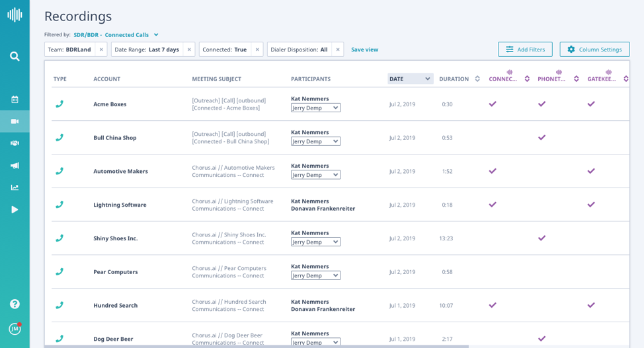Click the phone icon for Pear Computers

click(x=60, y=271)
